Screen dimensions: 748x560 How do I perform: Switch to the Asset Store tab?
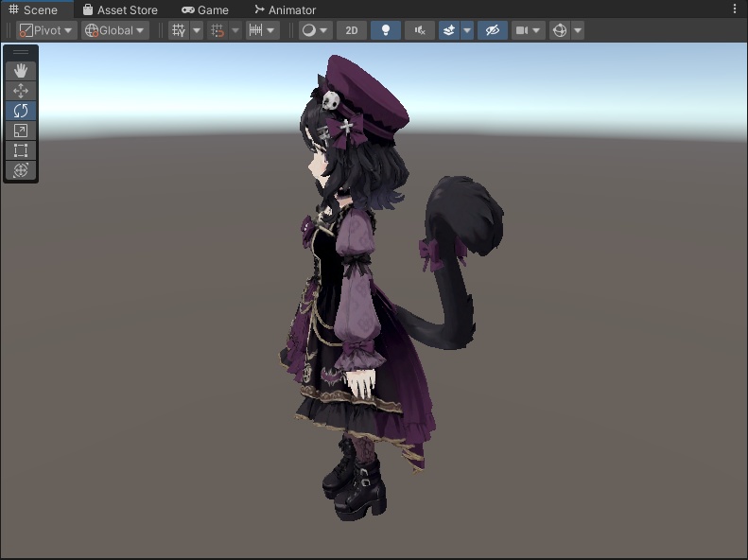tap(120, 9)
